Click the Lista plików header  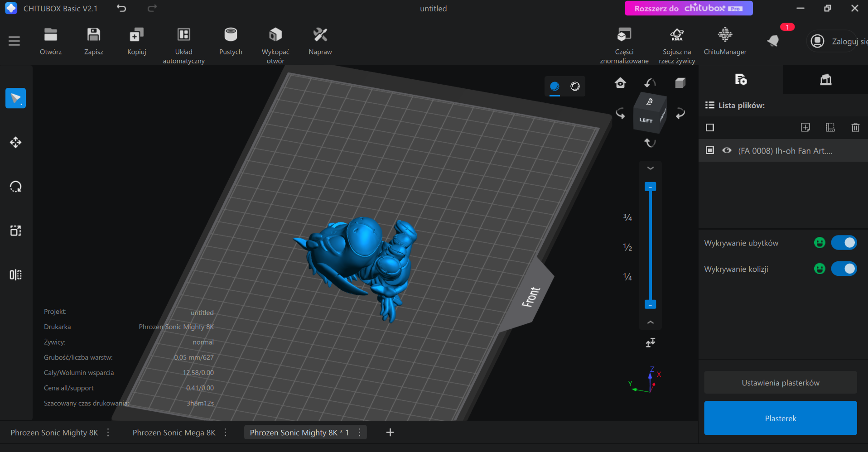point(741,106)
